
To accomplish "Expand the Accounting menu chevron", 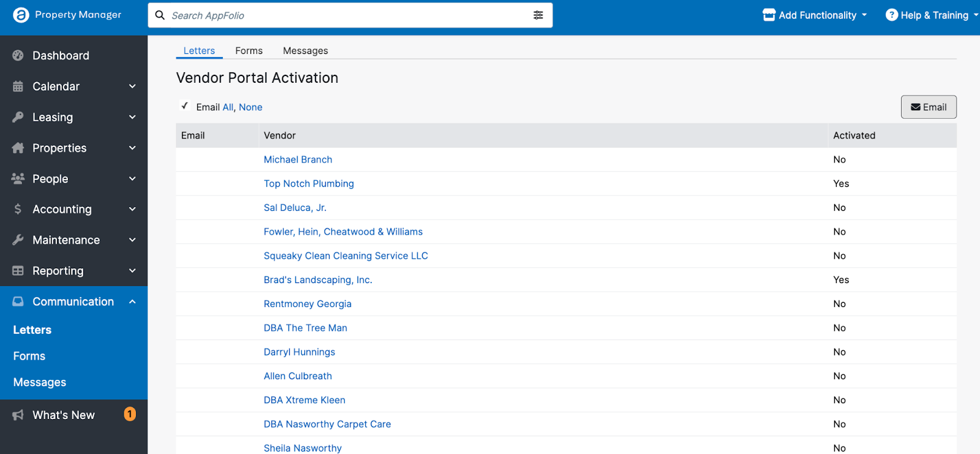I will pos(132,209).
